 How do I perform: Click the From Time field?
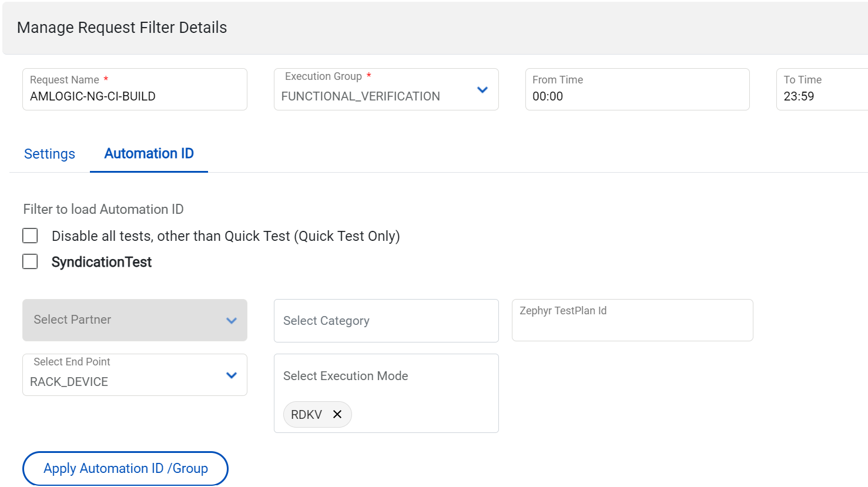point(636,96)
